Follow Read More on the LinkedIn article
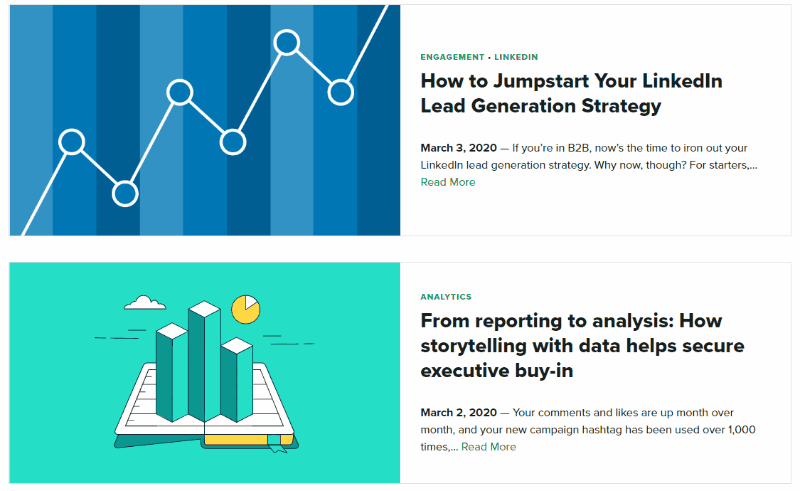Image resolution: width=800 pixels, height=491 pixels. 447,182
